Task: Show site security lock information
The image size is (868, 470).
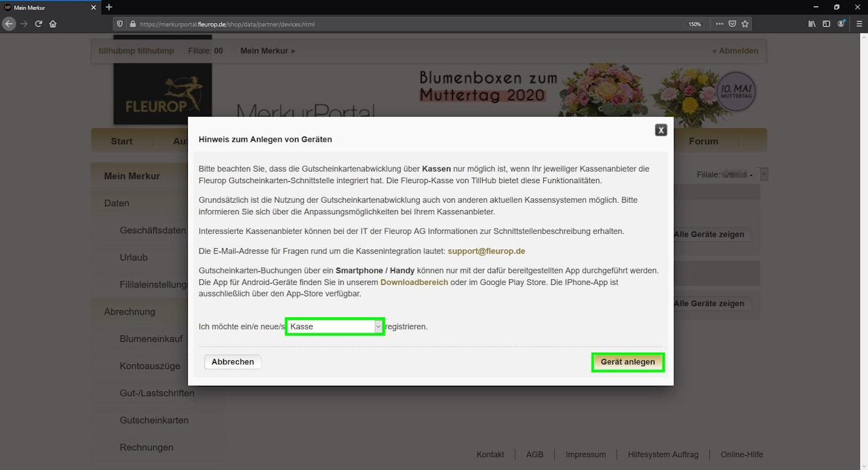Action: pyautogui.click(x=132, y=24)
